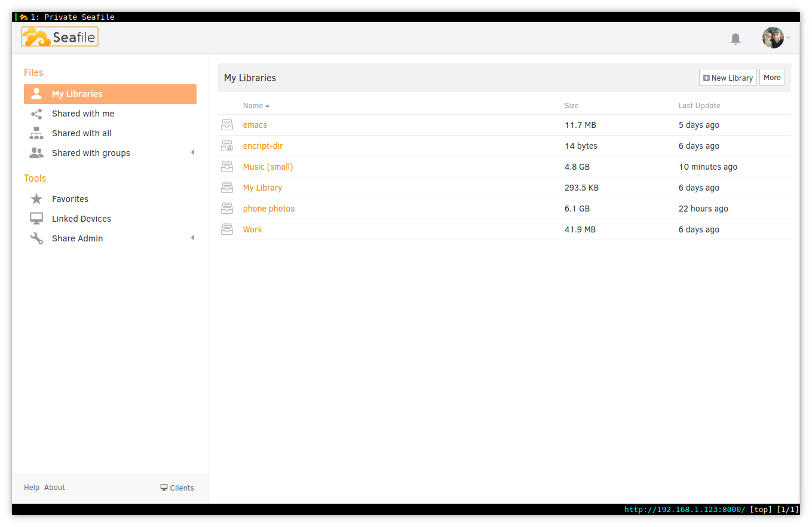The image size is (812, 527).
Task: Sort libraries by Name column
Action: coord(253,106)
